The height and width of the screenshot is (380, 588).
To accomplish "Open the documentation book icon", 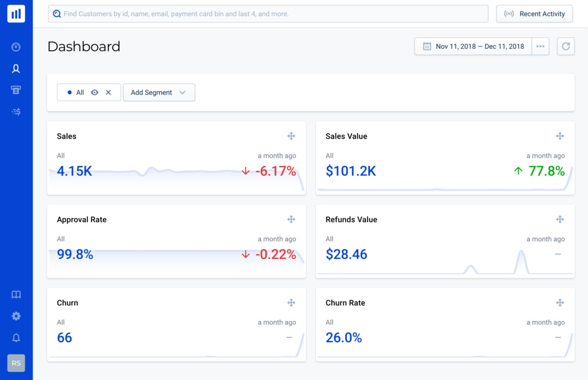I will coord(16,294).
